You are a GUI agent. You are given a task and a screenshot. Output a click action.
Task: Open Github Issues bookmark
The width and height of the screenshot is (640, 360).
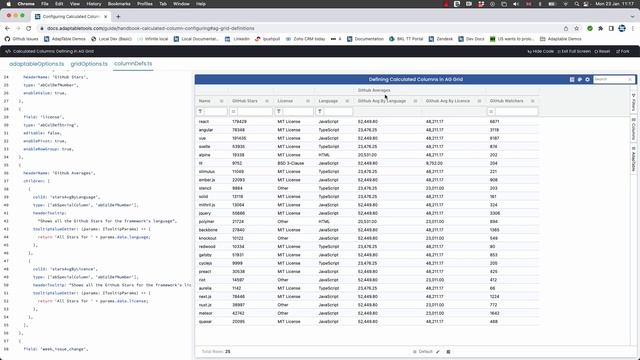pos(21,39)
